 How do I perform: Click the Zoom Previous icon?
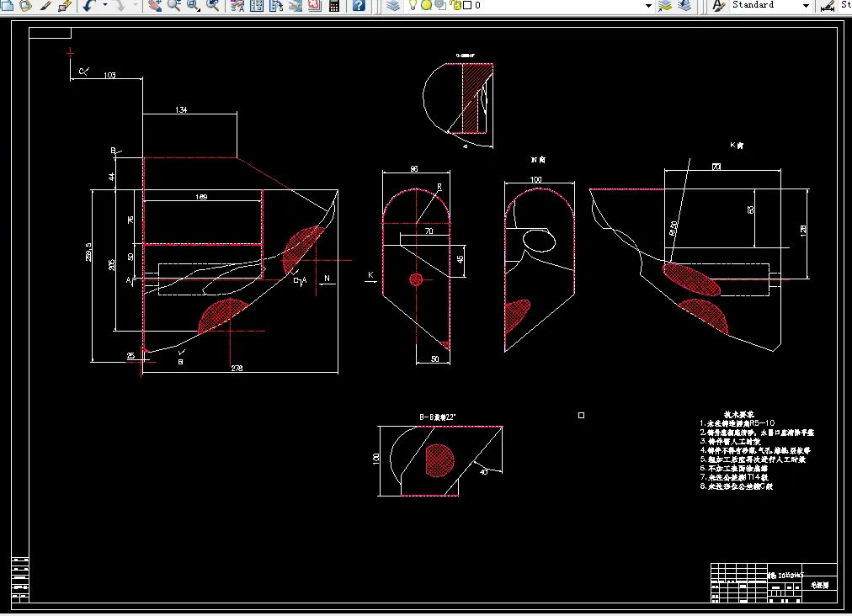point(212,5)
